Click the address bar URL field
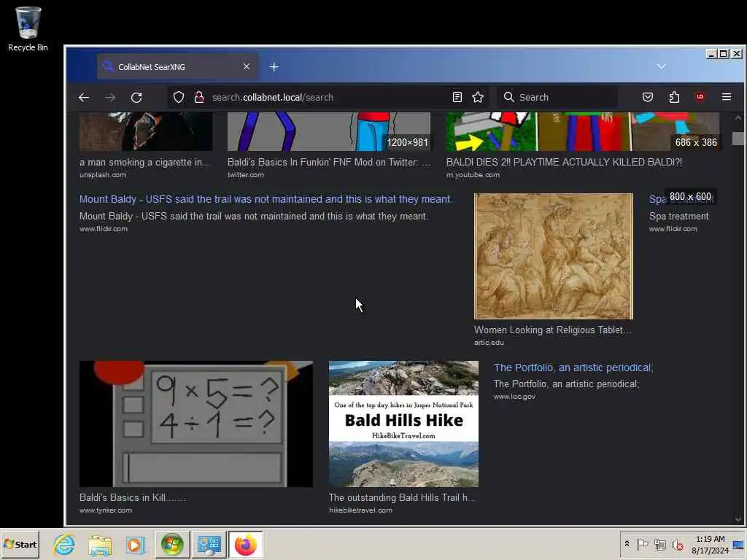This screenshot has height=560, width=747. pyautogui.click(x=329, y=98)
